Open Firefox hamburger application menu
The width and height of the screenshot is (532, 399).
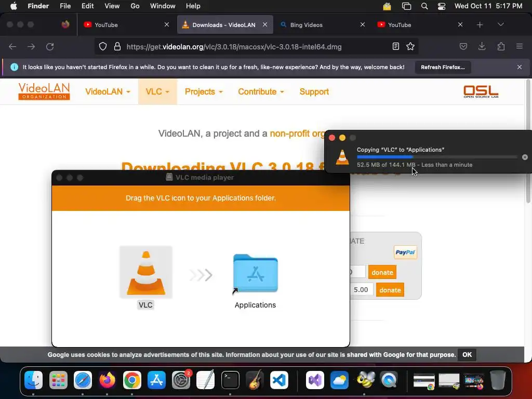click(x=520, y=46)
